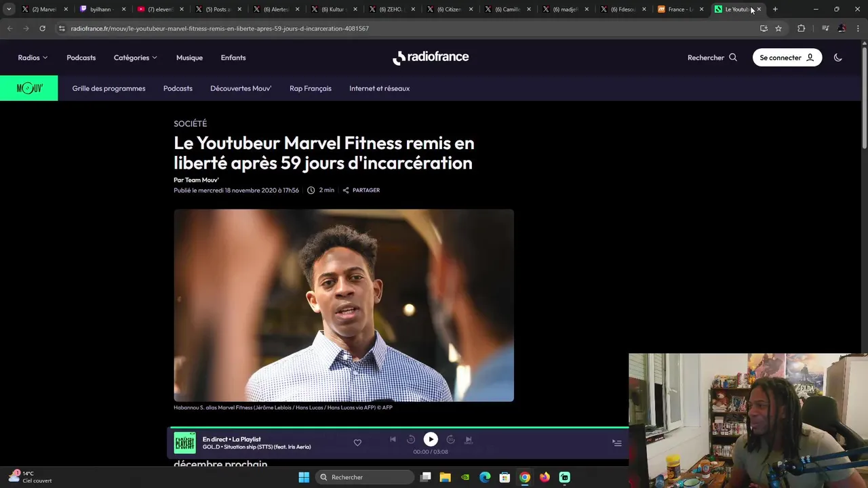This screenshot has height=488, width=868.
Task: Expand the Radios dropdown menu
Action: 33,58
